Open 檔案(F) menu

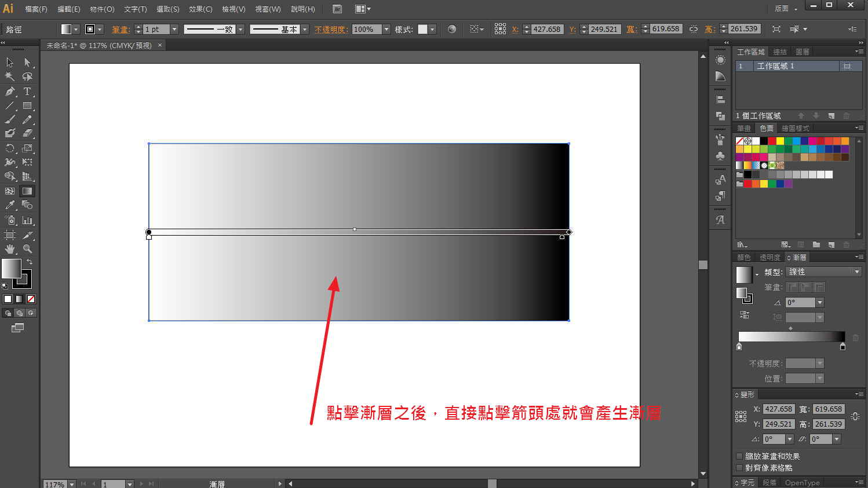pyautogui.click(x=36, y=9)
